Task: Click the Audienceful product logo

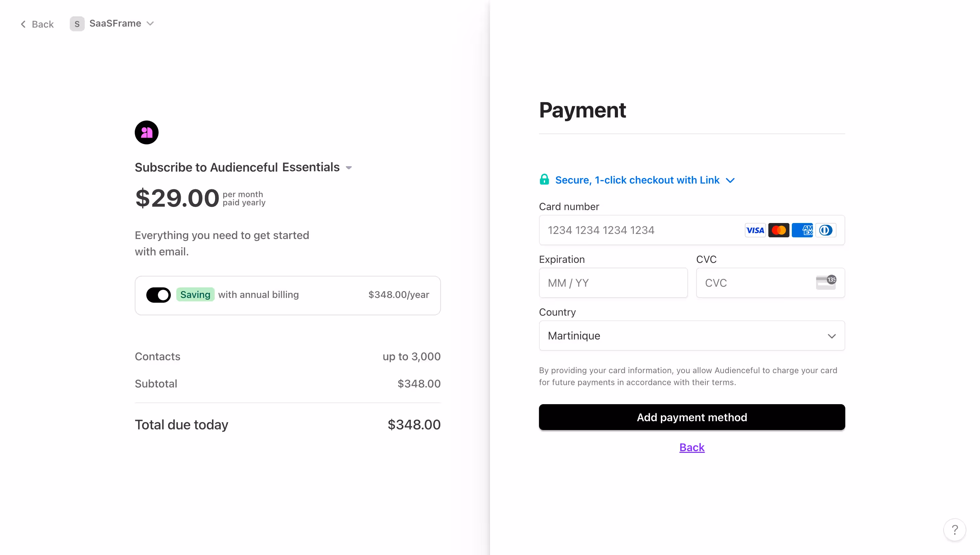Action: point(147,132)
